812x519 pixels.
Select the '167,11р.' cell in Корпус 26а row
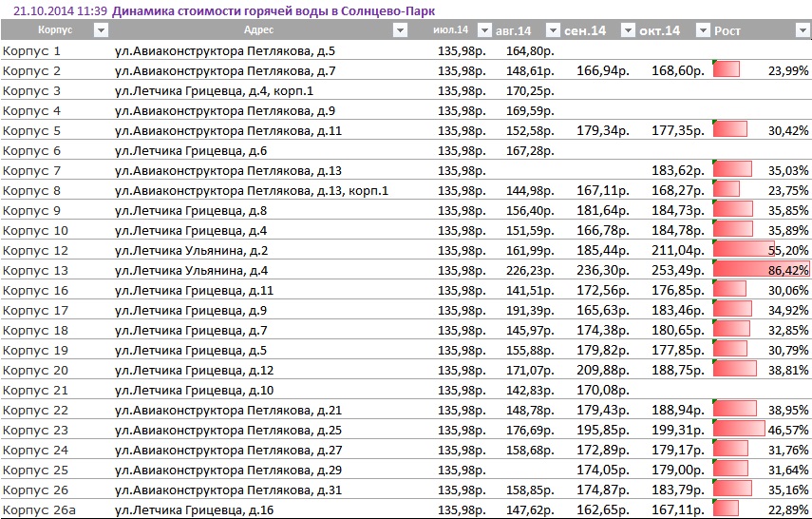pos(678,509)
